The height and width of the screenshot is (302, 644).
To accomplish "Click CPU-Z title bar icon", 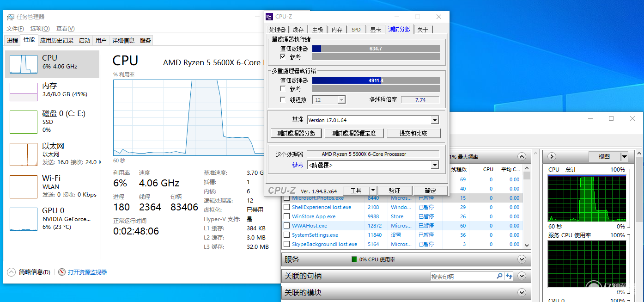I will point(269,17).
